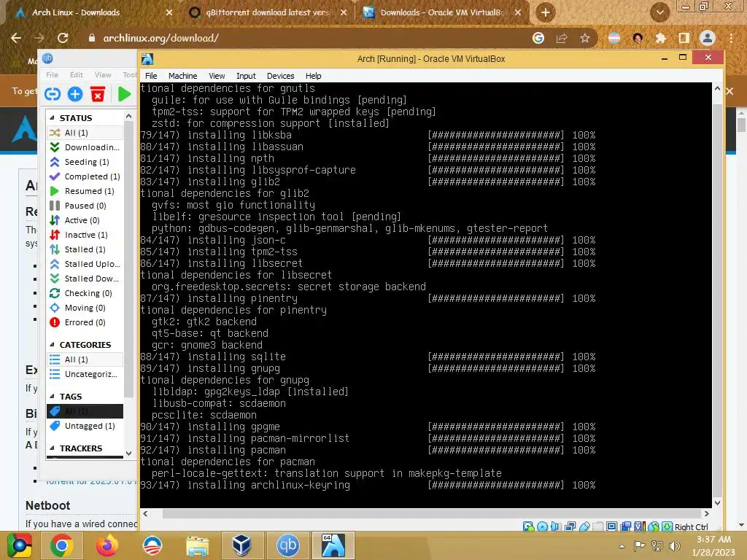Click qBittorrent's add torrent link icon
Screen dimensions: 747x560
[53, 94]
